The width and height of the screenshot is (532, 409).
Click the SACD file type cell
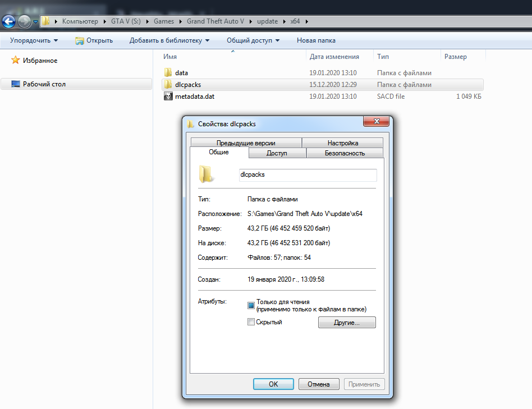point(391,96)
